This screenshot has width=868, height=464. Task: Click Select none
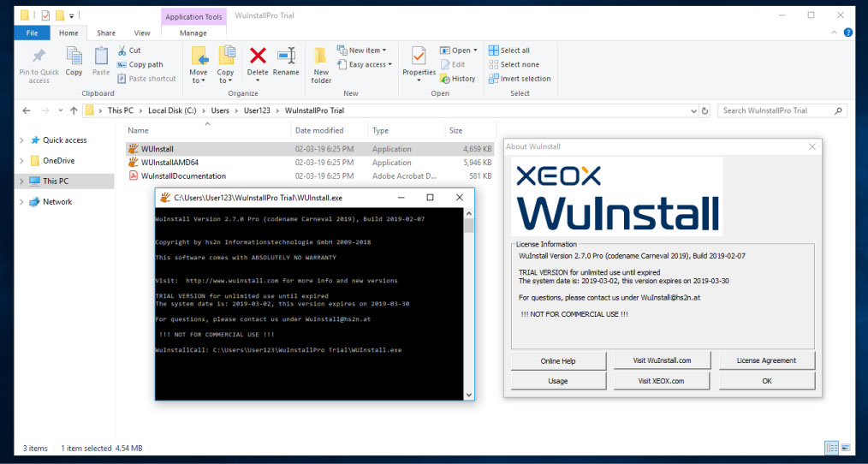(x=514, y=64)
